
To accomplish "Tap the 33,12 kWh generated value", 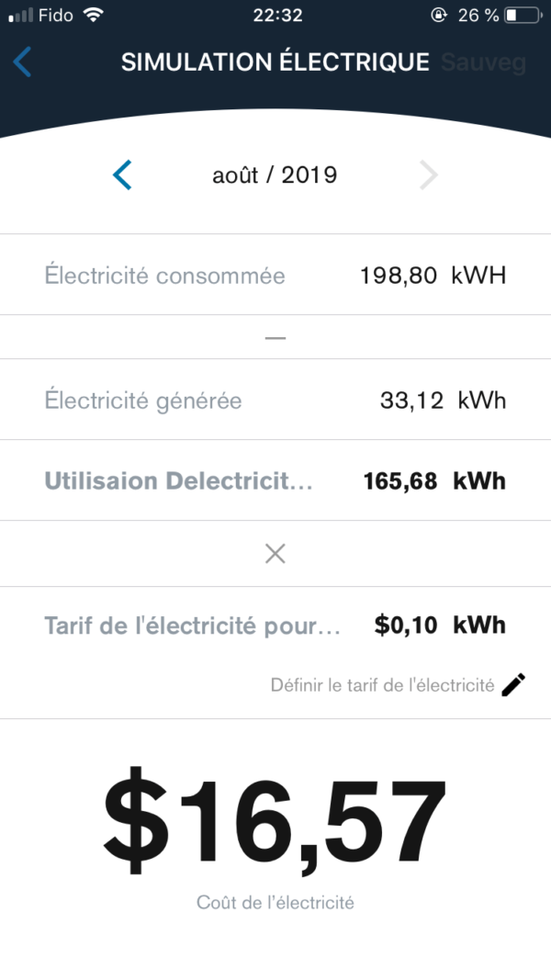I will pyautogui.click(x=443, y=400).
